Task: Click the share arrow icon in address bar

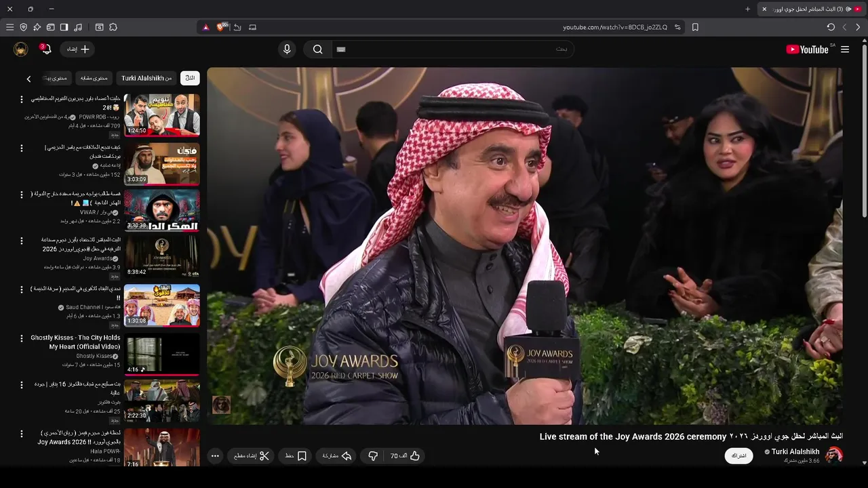Action: (x=237, y=27)
